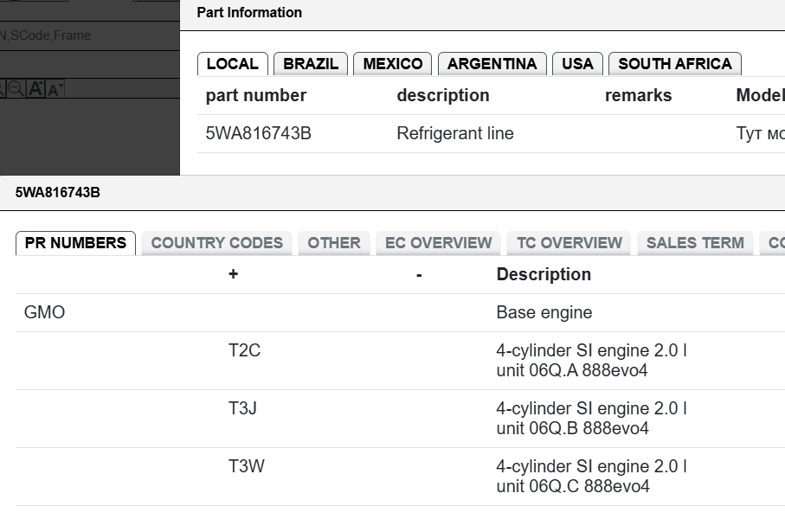Focus the VIN, SCode, Frame search field
785x532 pixels.
tap(90, 35)
